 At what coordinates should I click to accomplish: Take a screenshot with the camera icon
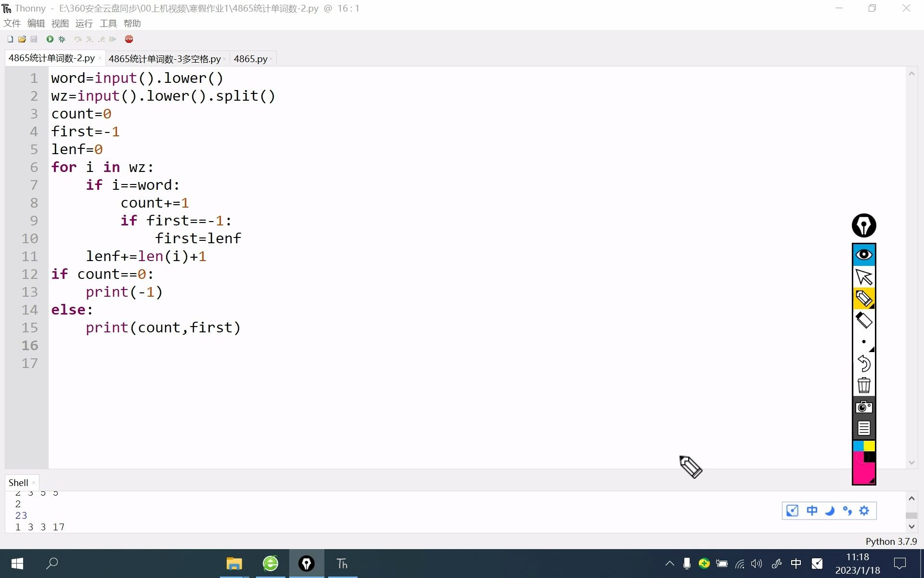click(864, 407)
